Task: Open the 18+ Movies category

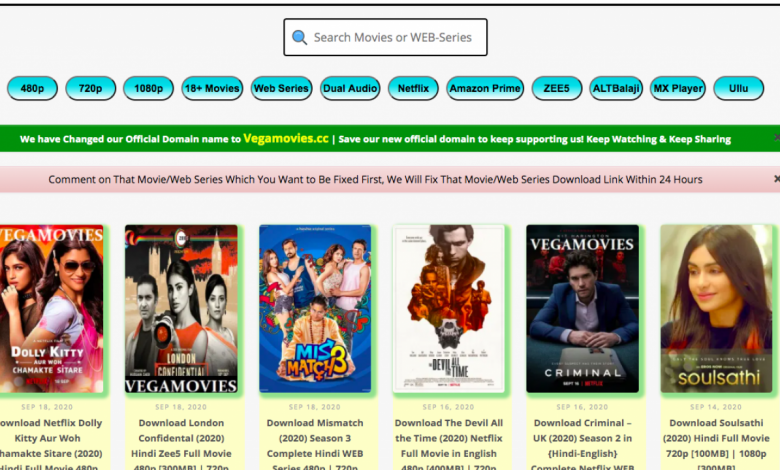Action: point(212,89)
